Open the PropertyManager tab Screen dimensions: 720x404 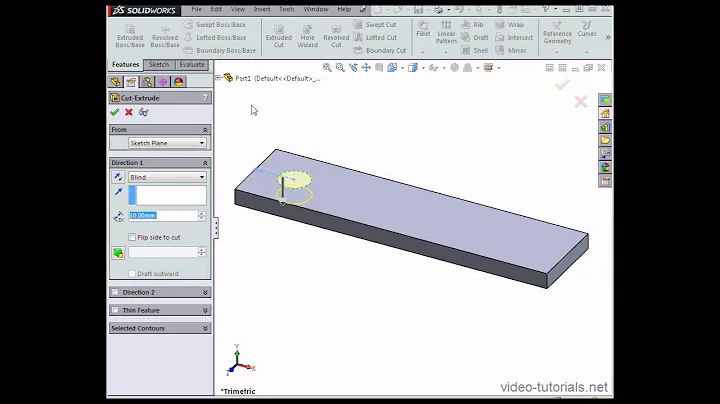131,82
